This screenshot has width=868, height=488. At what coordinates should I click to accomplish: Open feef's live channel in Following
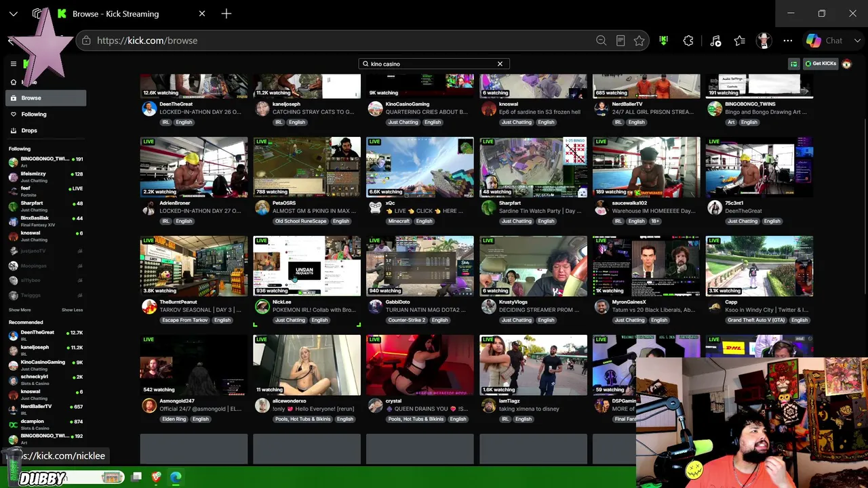point(45,191)
